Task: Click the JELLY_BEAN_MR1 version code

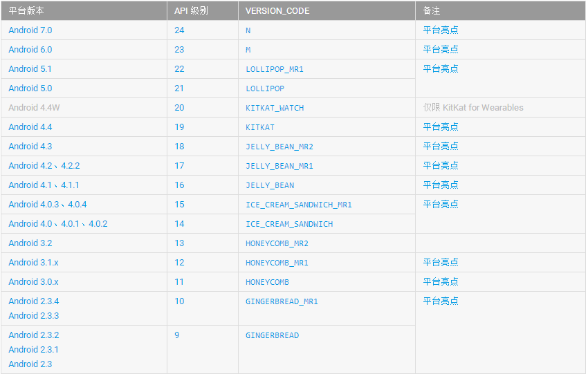Action: 279,166
